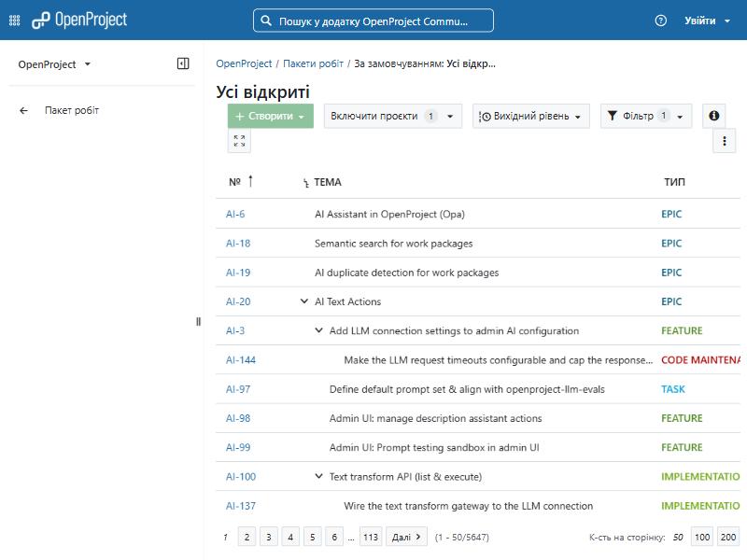Open the Увійти sign-in dropdown
The width and height of the screenshot is (747, 560).
[x=707, y=21]
